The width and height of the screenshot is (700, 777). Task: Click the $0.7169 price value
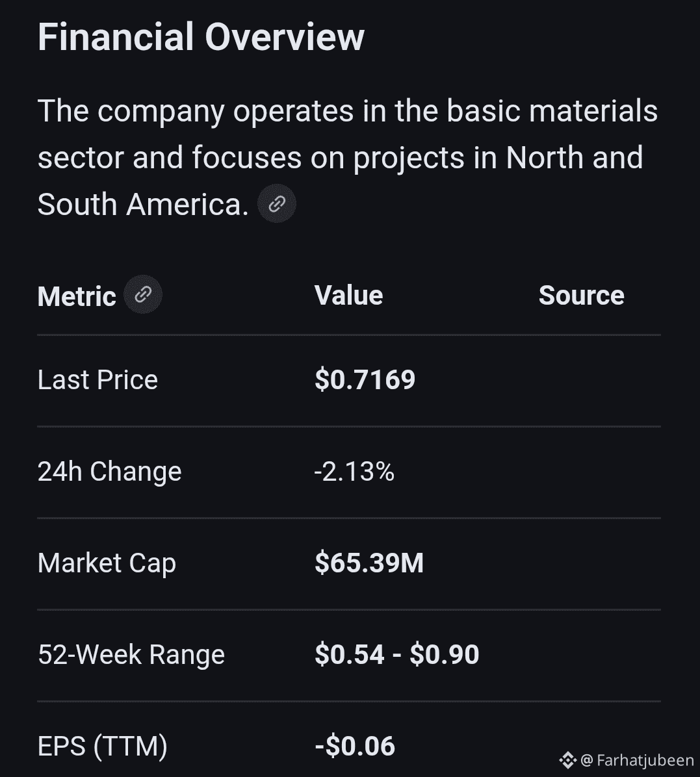[365, 380]
